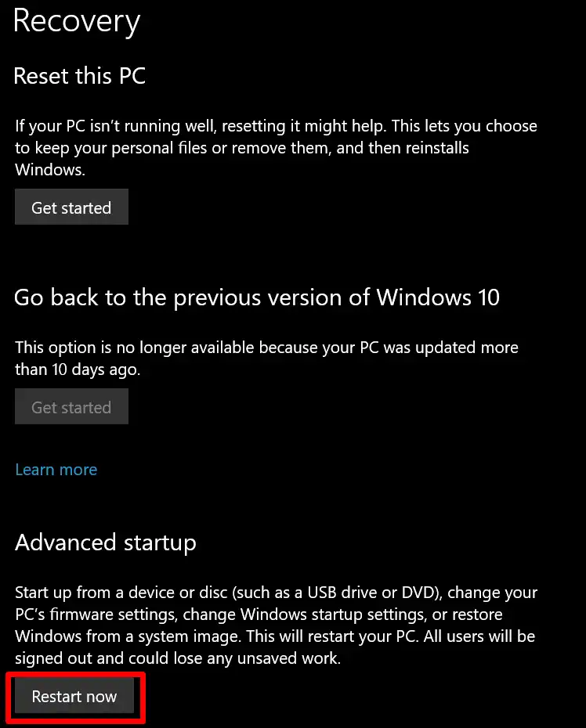The height and width of the screenshot is (728, 586).
Task: Click the "Start up from a device or disc" line
Action: 276,593
